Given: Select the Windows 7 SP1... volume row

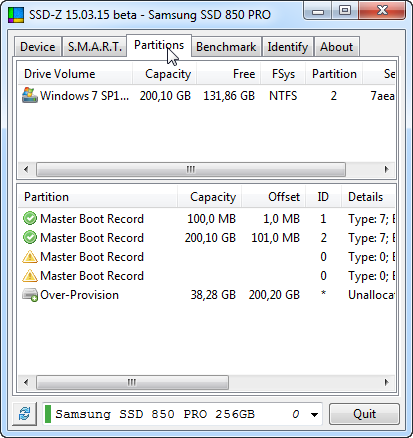Looking at the screenshot, I should [206, 96].
